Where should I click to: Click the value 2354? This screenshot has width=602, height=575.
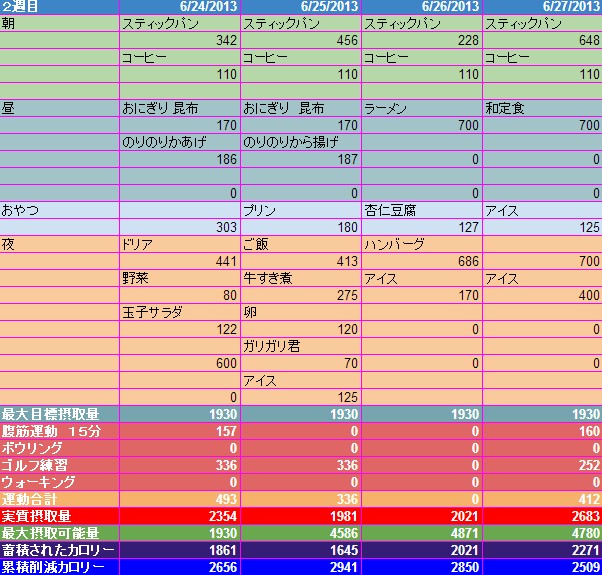pyautogui.click(x=180, y=516)
